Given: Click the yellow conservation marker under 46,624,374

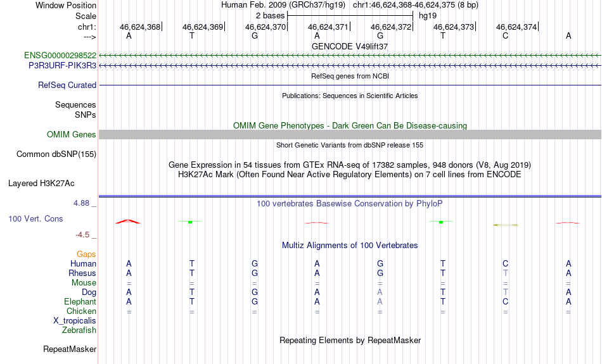Looking at the screenshot, I should pyautogui.click(x=506, y=225).
